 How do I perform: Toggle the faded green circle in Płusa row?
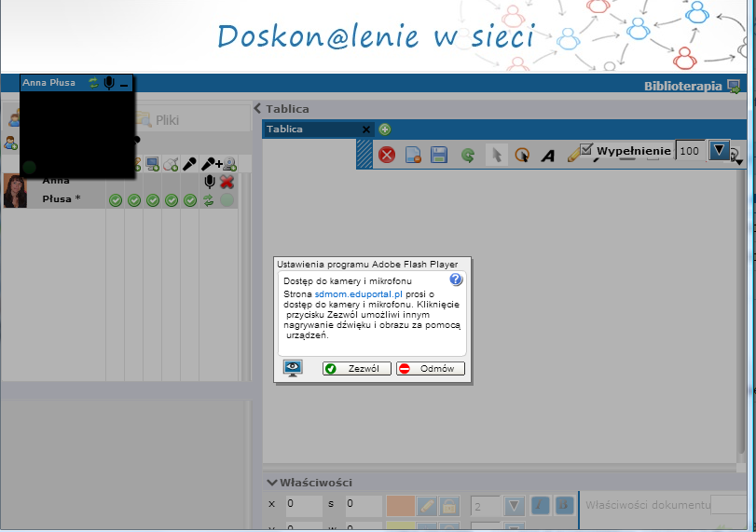pyautogui.click(x=227, y=200)
